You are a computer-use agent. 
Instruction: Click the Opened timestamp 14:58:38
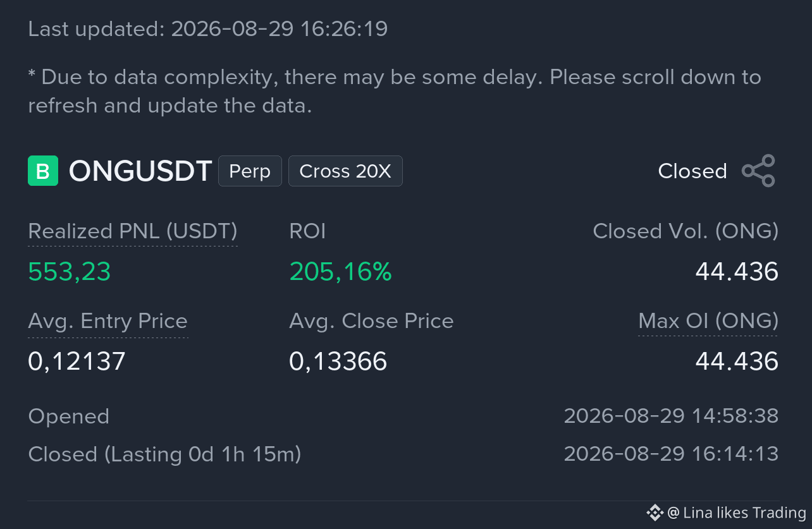click(671, 416)
